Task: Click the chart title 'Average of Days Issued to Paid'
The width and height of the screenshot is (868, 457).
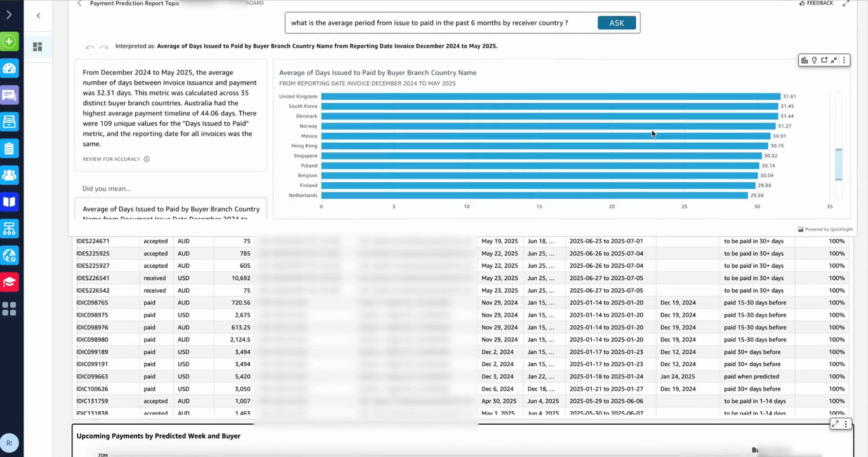Action: pos(378,73)
